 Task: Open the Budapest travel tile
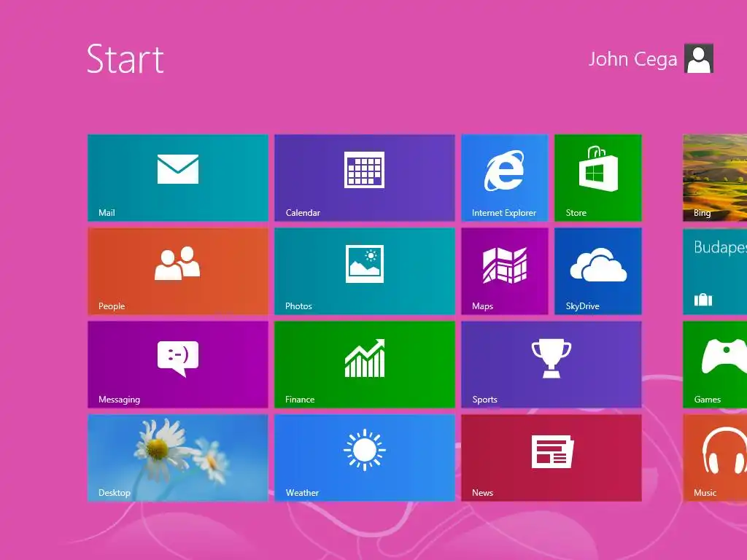point(715,271)
